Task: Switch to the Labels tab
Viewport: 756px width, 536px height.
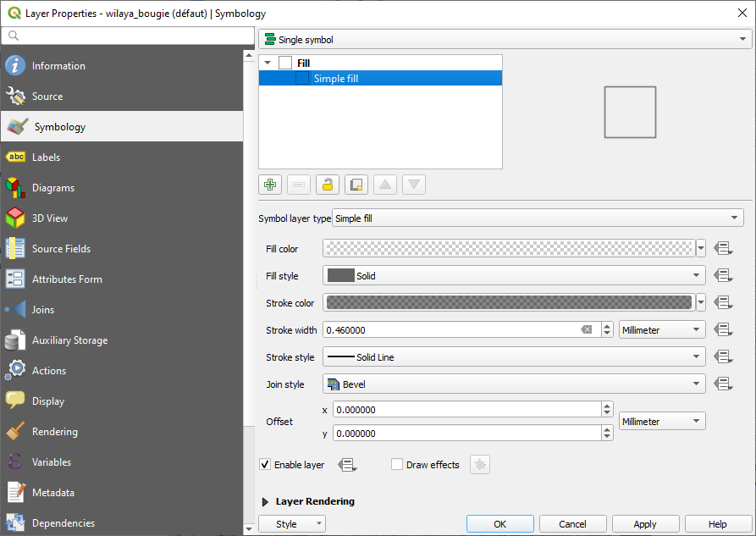Action: [x=46, y=157]
